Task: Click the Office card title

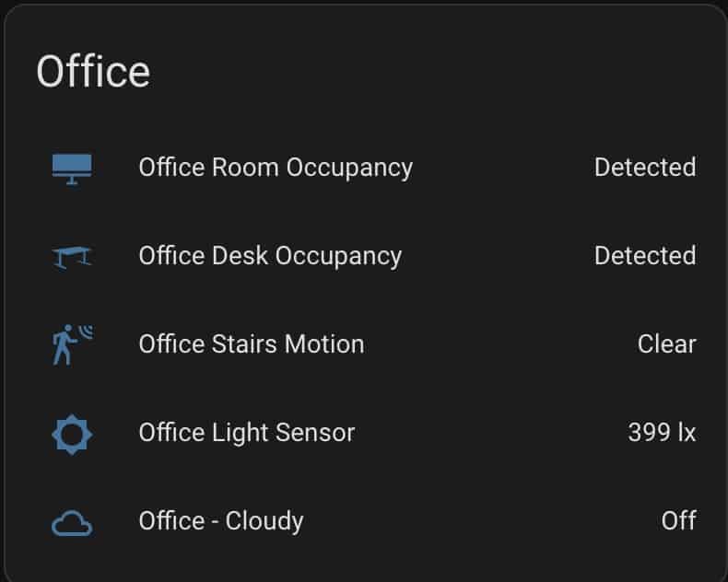Action: pos(93,71)
